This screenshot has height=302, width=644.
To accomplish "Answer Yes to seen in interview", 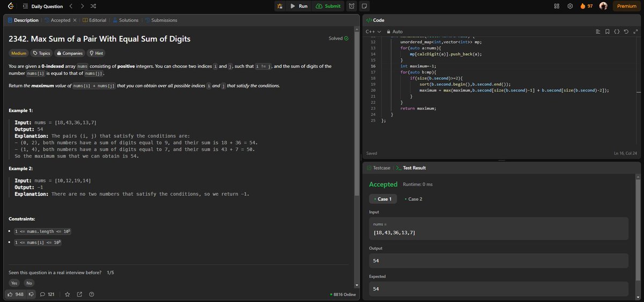I will (15, 283).
